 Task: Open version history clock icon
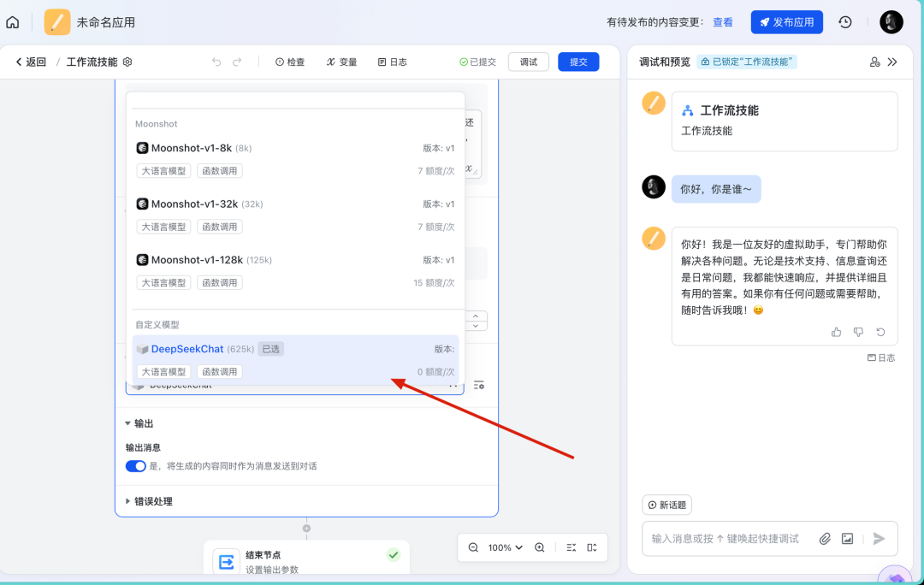pos(845,22)
